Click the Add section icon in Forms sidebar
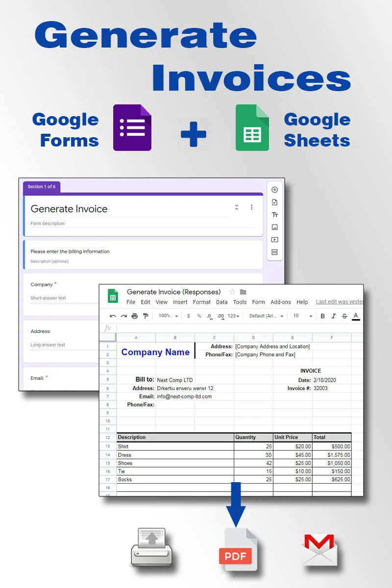Image resolution: width=392 pixels, height=588 pixels. [274, 252]
